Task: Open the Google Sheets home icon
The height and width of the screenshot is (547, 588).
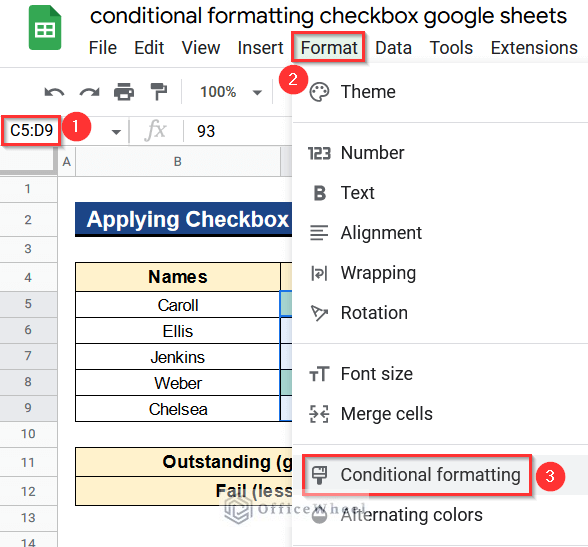Action: [45, 28]
